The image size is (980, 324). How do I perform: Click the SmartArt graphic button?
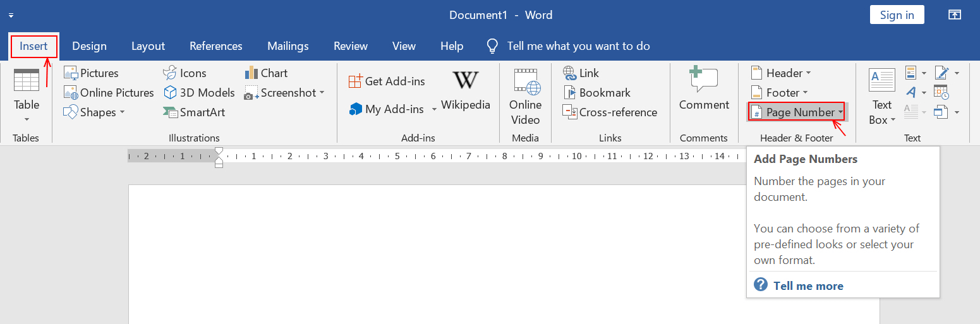click(195, 112)
